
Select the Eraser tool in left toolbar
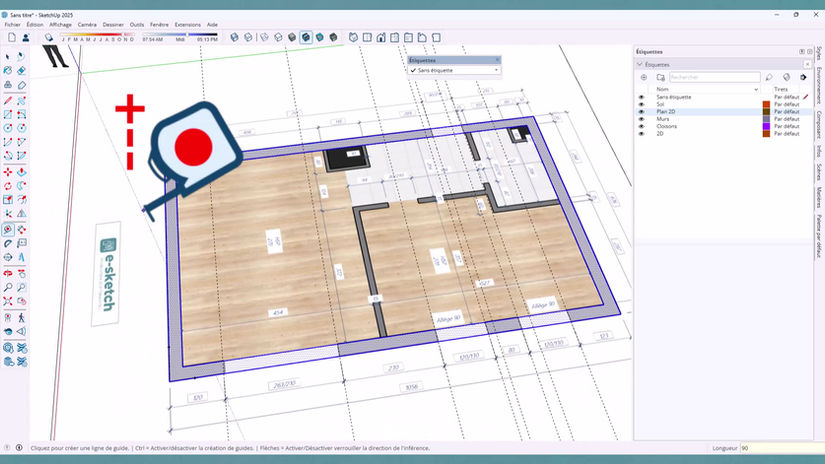[22, 71]
